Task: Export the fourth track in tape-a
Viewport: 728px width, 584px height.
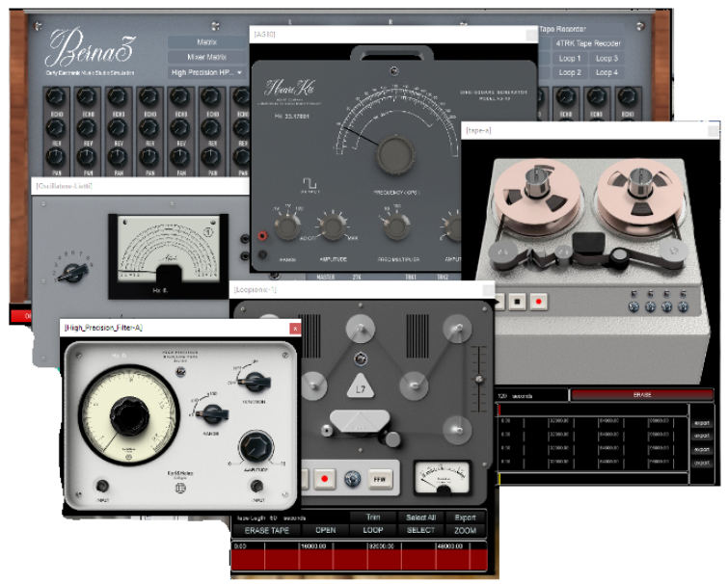Action: (x=702, y=463)
